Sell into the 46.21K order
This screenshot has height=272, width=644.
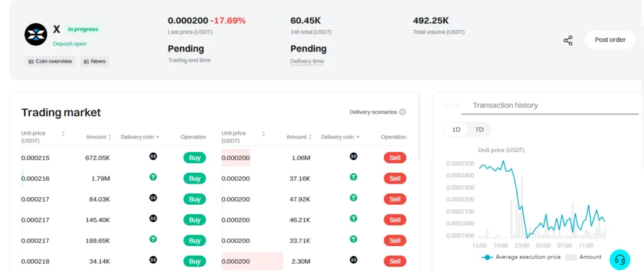coord(395,220)
